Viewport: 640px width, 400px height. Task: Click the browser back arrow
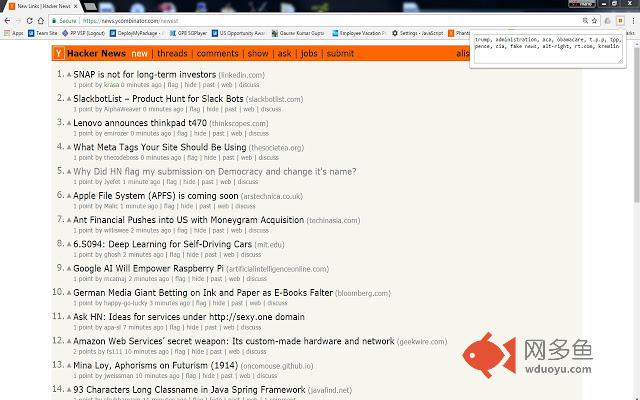tap(7, 20)
